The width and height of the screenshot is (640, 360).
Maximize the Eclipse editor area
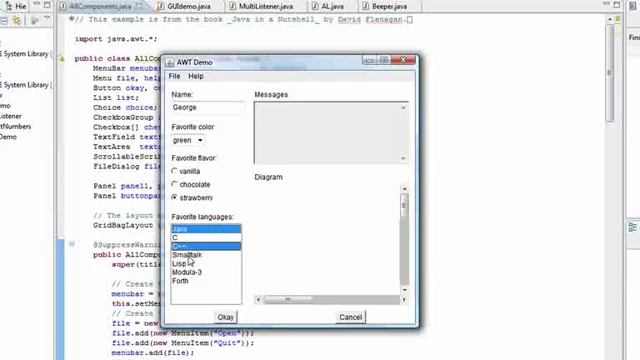pos(617,4)
